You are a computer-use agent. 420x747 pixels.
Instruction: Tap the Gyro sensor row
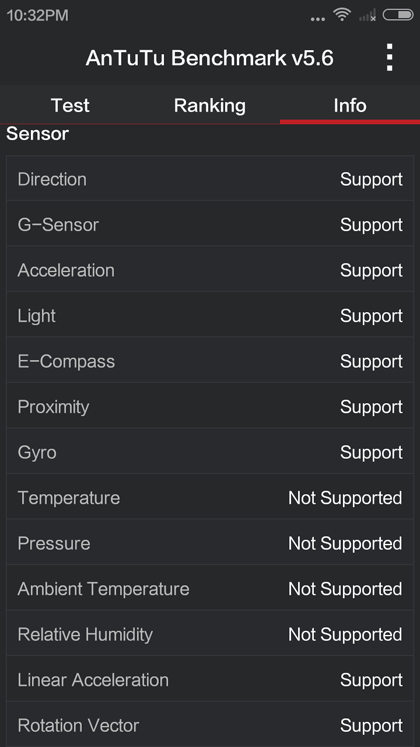tap(210, 452)
